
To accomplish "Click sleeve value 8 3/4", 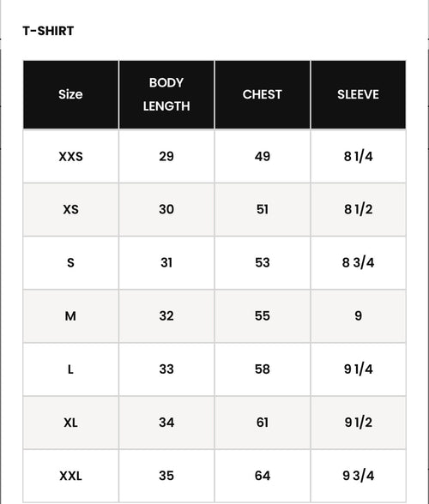I will point(358,262).
